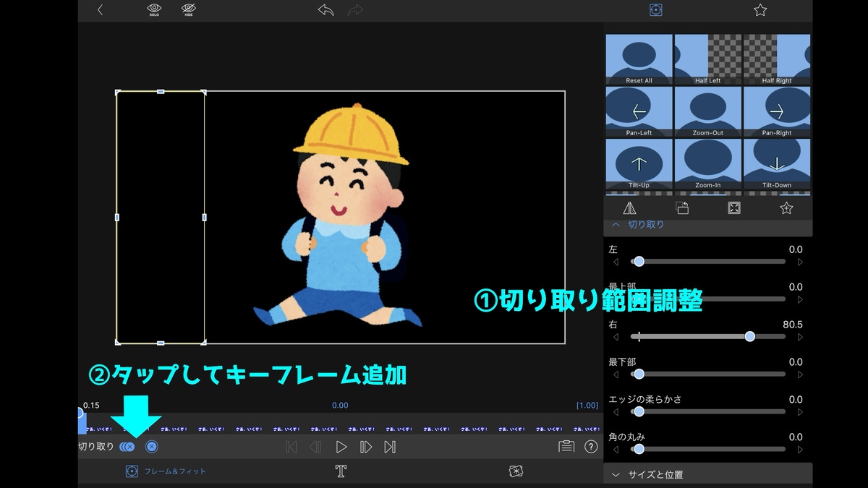Click the rotate clip icon
This screenshot has width=868, height=488.
tap(681, 207)
